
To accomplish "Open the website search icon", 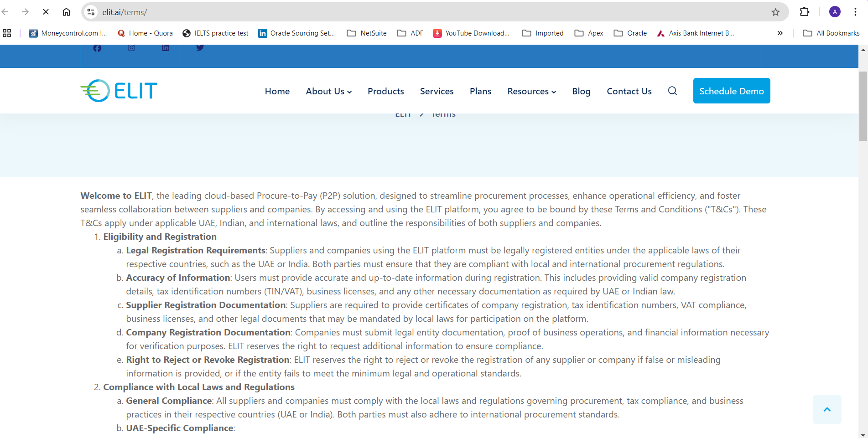I will click(672, 91).
